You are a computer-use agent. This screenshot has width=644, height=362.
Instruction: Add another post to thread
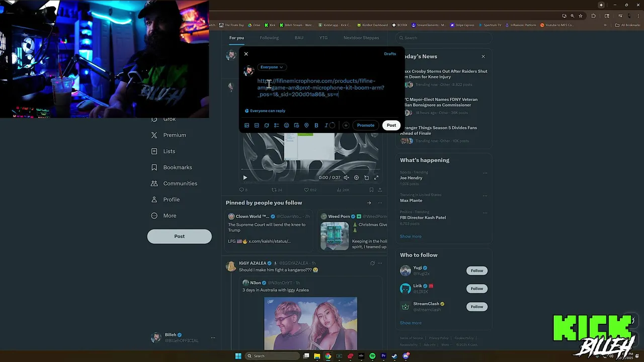346,125
